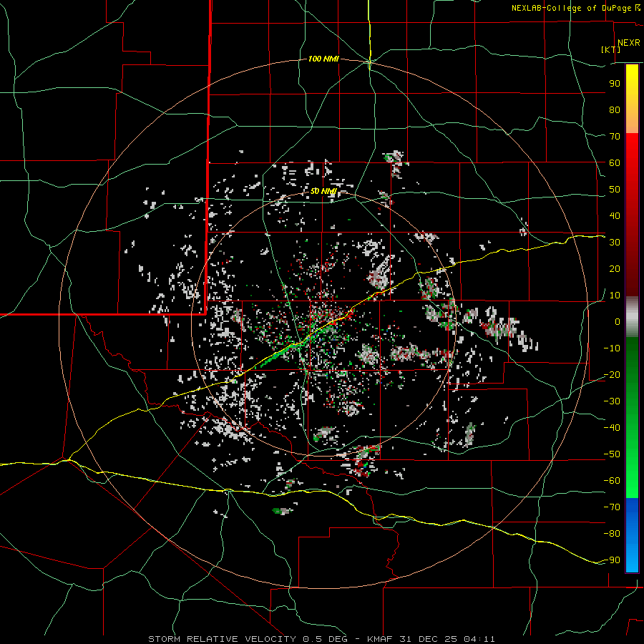Click the red outbound segment of the color bar

coord(632,215)
